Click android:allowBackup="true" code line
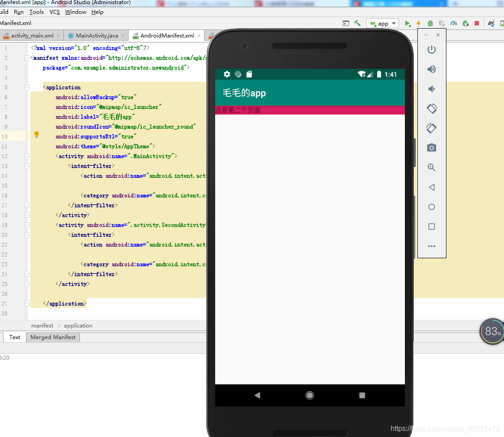The width and height of the screenshot is (504, 437). [96, 97]
